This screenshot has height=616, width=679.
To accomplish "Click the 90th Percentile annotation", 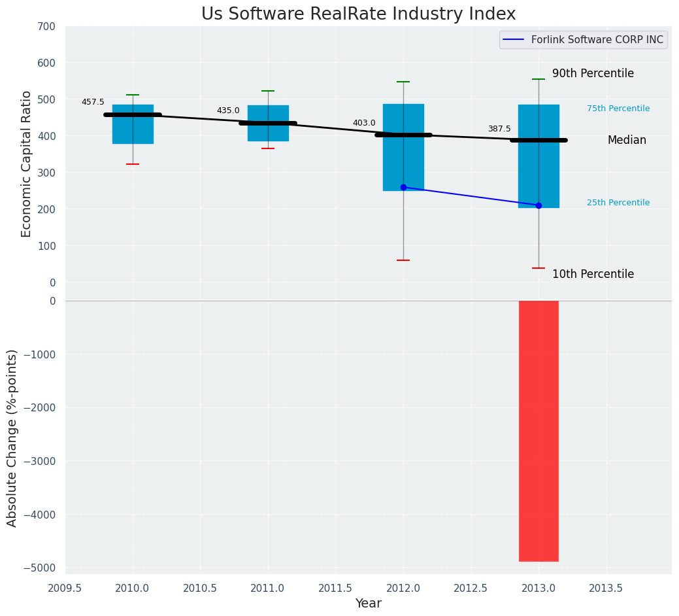I will pos(593,73).
